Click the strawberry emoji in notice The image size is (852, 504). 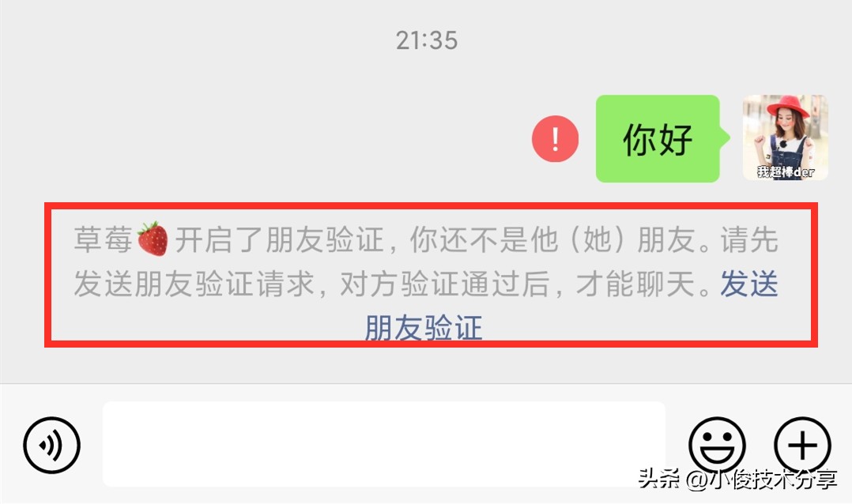pyautogui.click(x=153, y=239)
